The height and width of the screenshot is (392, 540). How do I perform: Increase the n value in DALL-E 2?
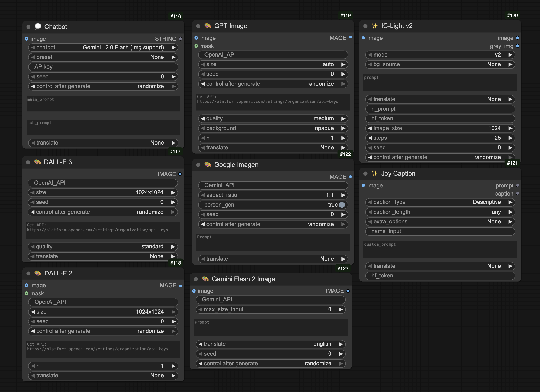(x=173, y=366)
